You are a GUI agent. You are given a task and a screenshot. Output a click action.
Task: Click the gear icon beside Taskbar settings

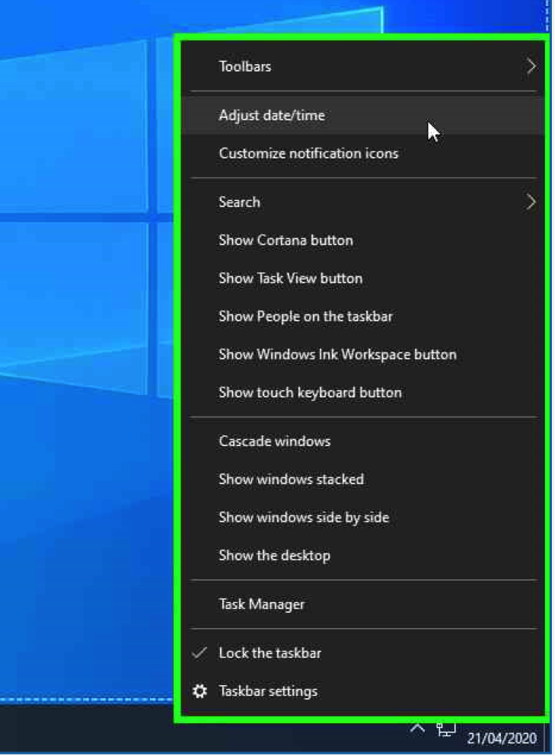[x=199, y=691]
